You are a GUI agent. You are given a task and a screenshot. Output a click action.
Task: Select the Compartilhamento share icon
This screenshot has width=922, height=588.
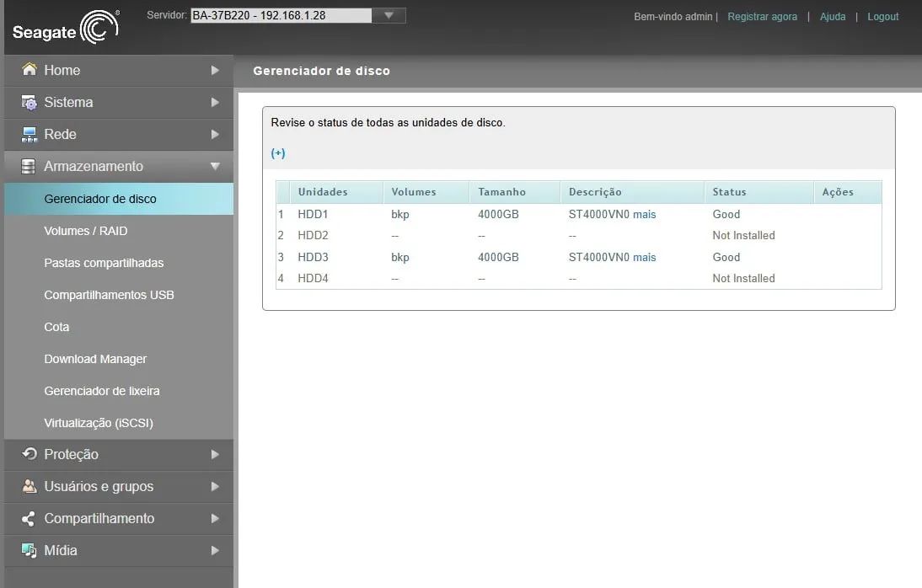pos(29,519)
